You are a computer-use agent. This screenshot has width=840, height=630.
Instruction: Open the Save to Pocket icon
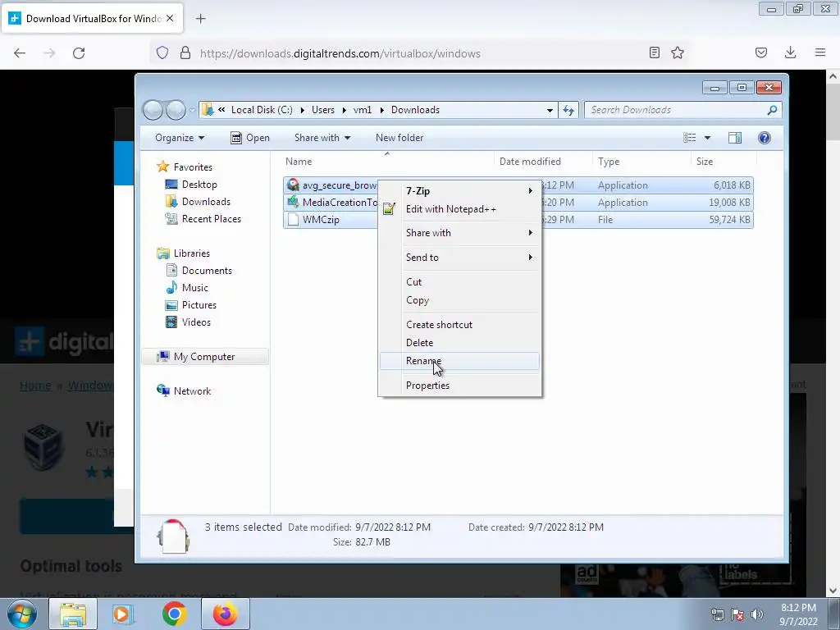coord(761,52)
